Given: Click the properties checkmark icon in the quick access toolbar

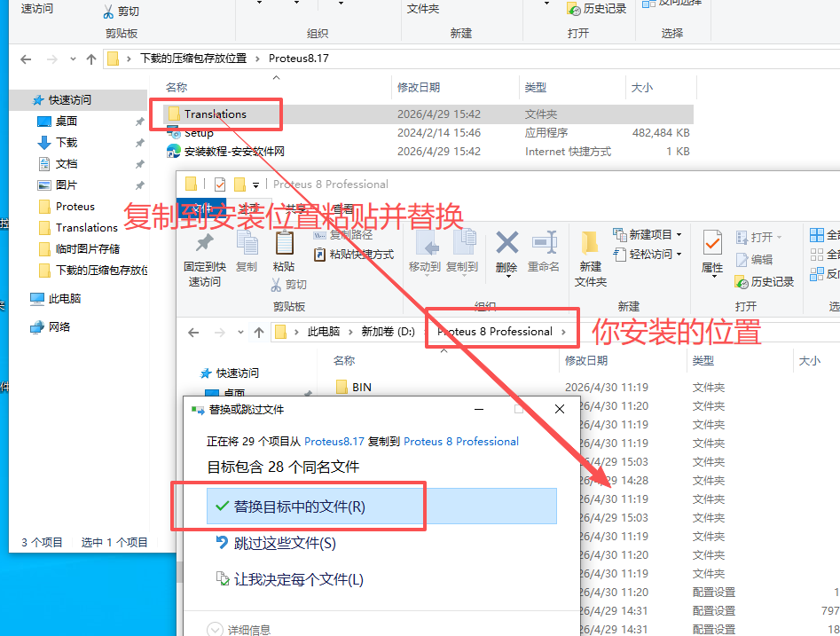Looking at the screenshot, I should [x=220, y=185].
